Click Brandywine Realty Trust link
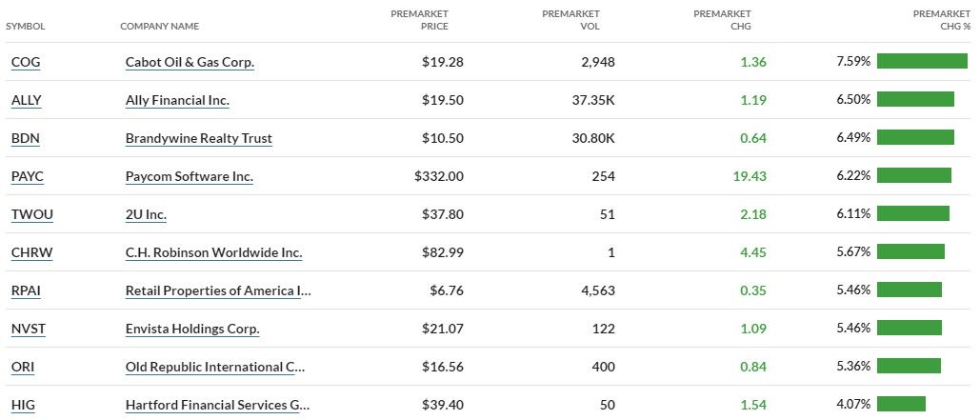Viewport: 980px width, 420px height. 198,138
